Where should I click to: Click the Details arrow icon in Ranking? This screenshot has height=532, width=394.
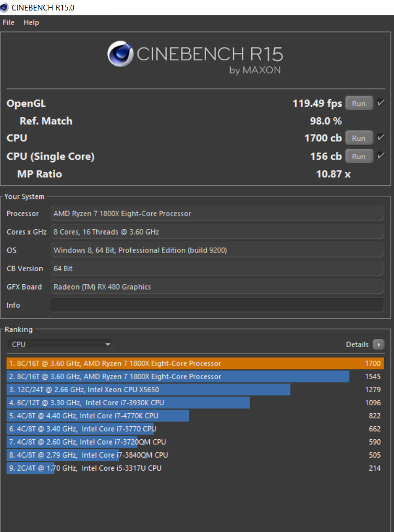click(378, 345)
